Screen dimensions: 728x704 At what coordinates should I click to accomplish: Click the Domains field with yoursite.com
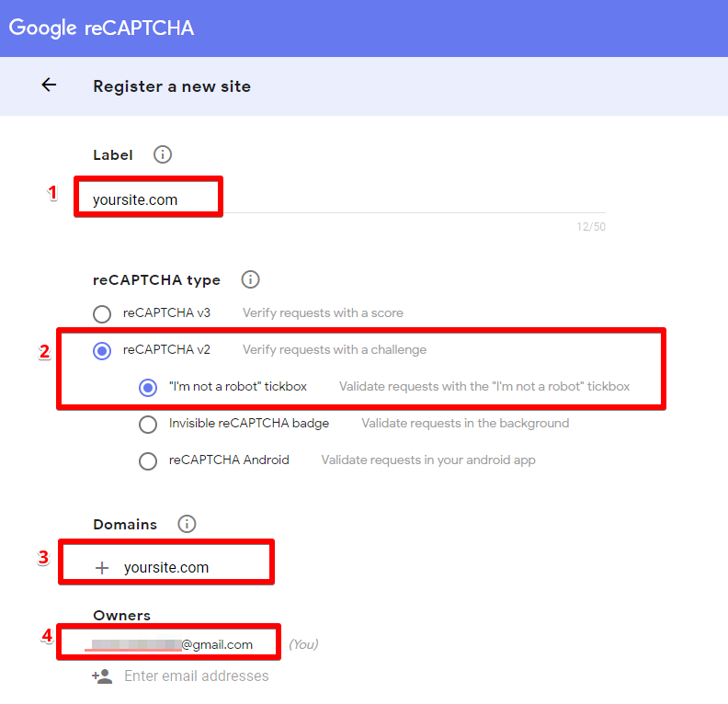pyautogui.click(x=166, y=568)
